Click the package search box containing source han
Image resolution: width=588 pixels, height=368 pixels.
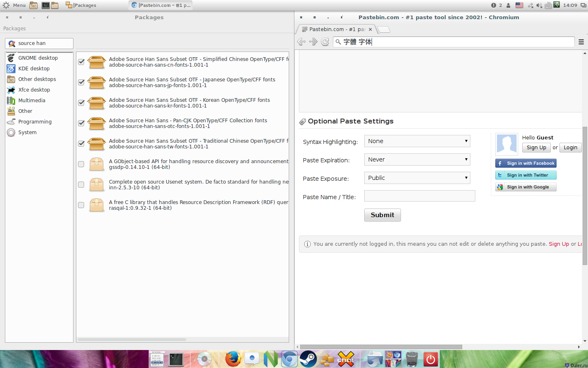(x=39, y=43)
